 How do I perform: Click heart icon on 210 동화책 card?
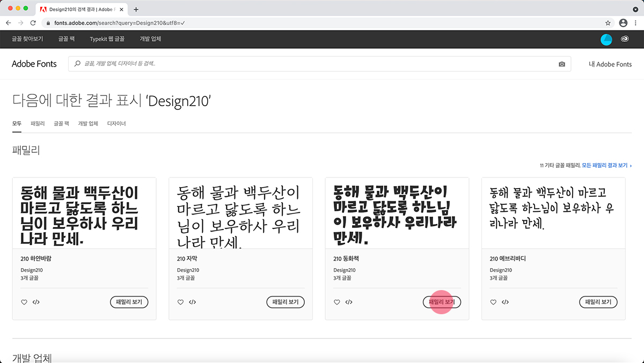pos(337,302)
